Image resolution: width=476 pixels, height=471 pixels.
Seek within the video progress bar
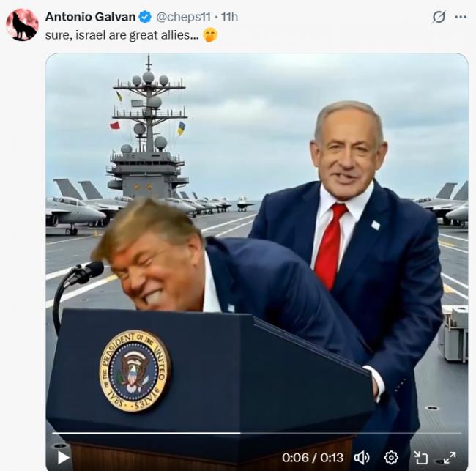(257, 433)
